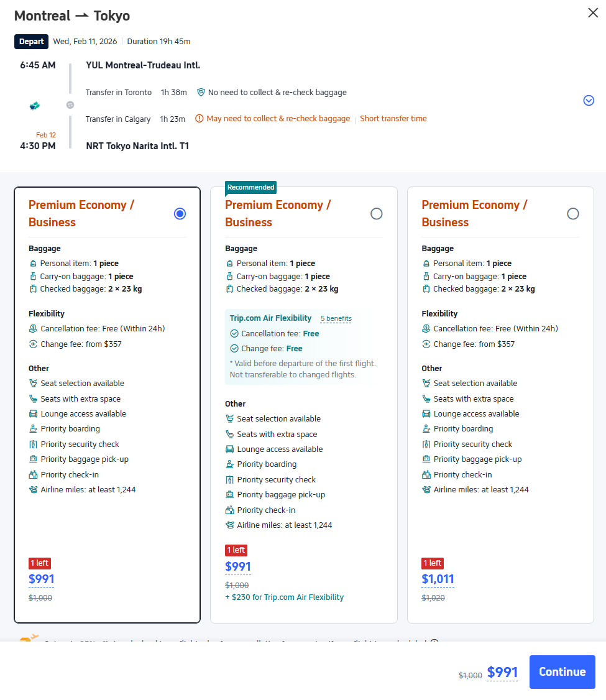The height and width of the screenshot is (700, 606).
Task: Click the Recommended badge
Action: coord(250,187)
